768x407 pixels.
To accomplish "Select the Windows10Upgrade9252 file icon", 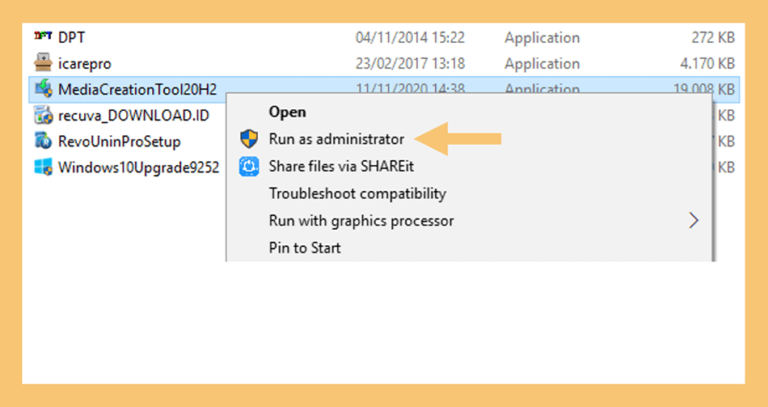I will (43, 167).
